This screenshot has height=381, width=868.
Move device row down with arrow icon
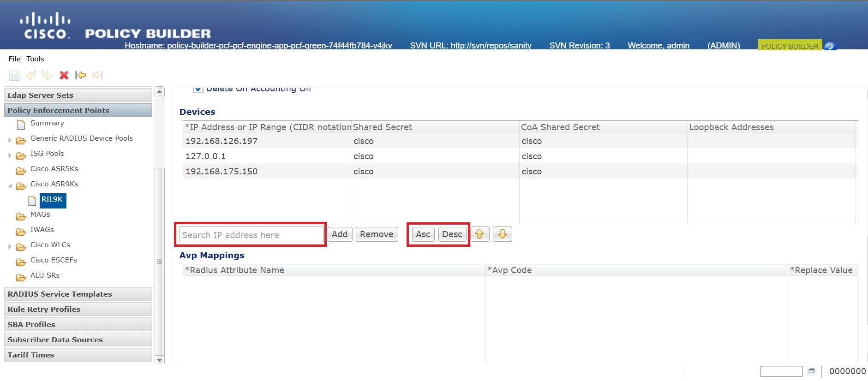pyautogui.click(x=503, y=234)
